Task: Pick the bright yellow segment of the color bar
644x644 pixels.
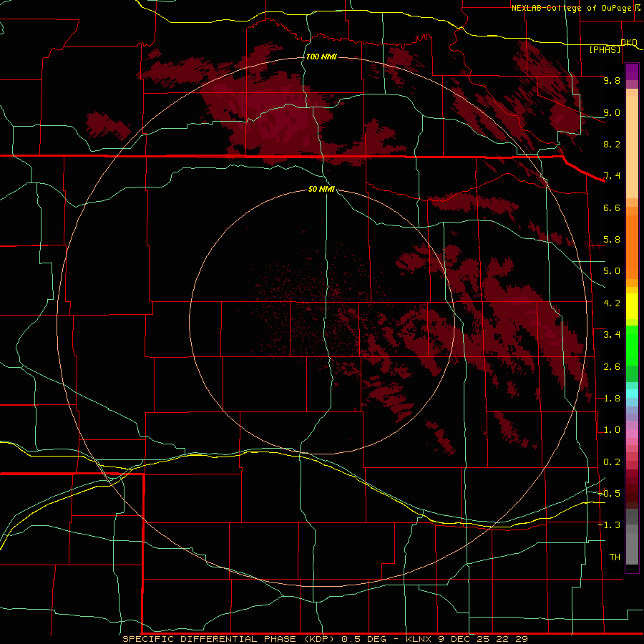Action: coord(632,306)
